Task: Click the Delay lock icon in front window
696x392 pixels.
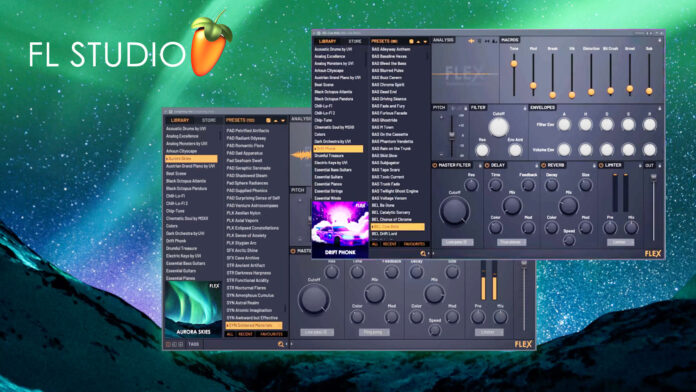Action: click(x=537, y=166)
